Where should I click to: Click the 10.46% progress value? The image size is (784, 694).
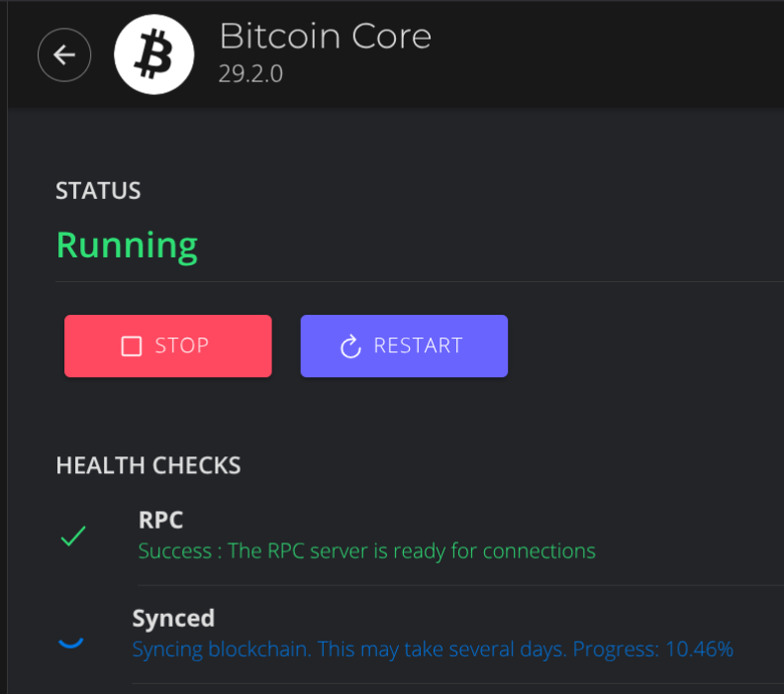click(x=699, y=649)
